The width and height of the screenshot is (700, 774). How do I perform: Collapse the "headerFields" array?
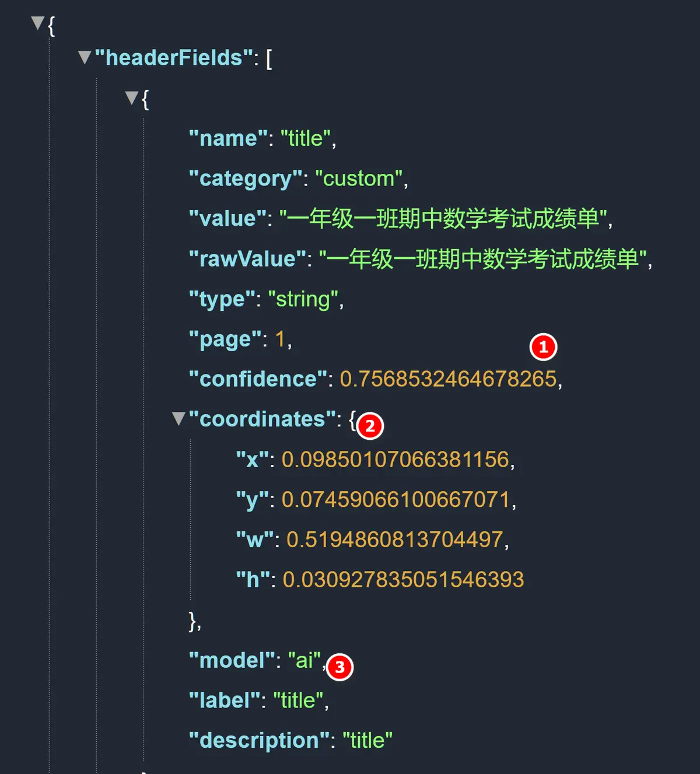tap(85, 57)
